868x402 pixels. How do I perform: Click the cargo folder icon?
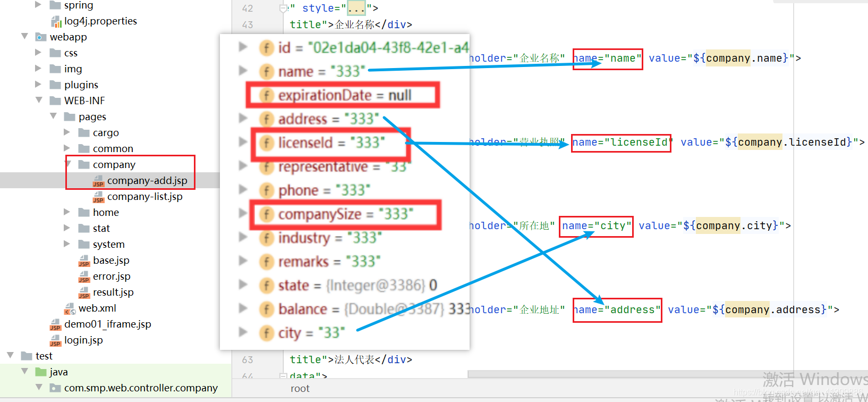click(84, 132)
